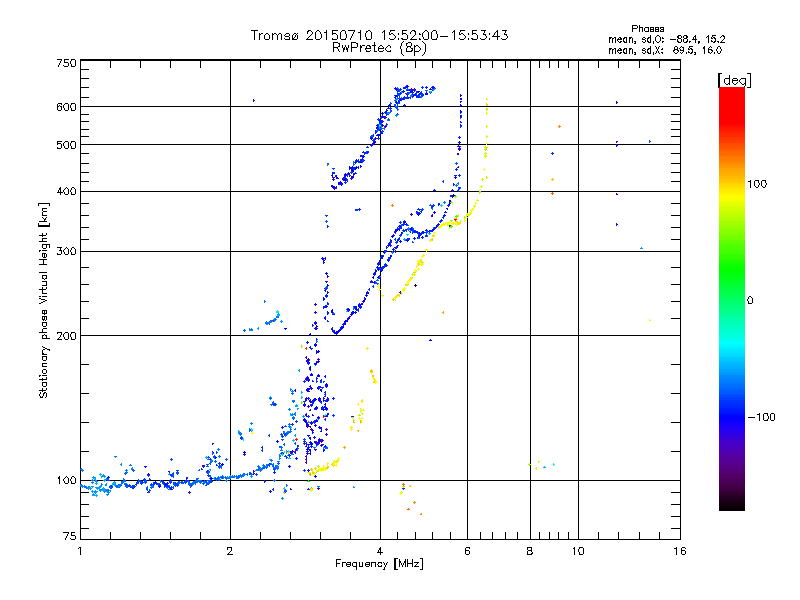Viewport: 800px width, 600px height.
Task: Click the 100 km tick label on height axis
Action: pos(66,481)
